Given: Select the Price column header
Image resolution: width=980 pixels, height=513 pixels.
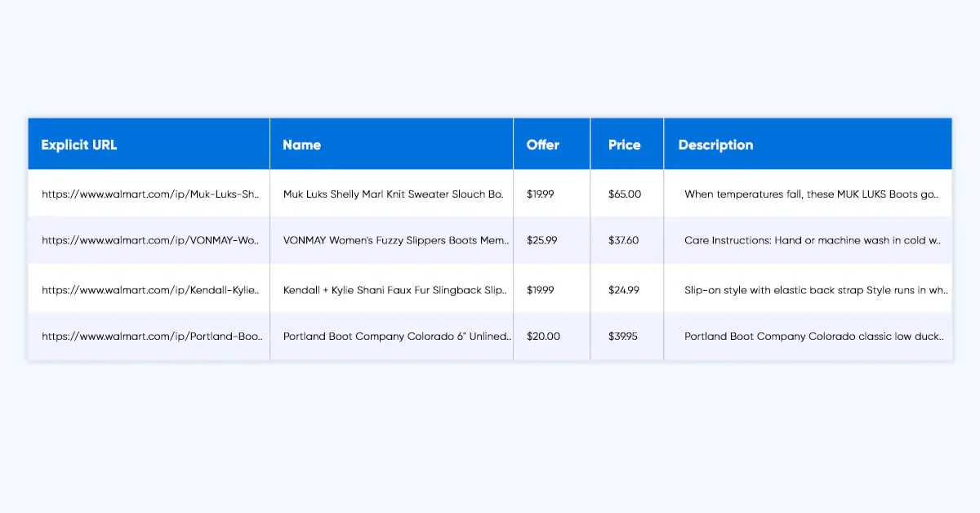Looking at the screenshot, I should 625,145.
